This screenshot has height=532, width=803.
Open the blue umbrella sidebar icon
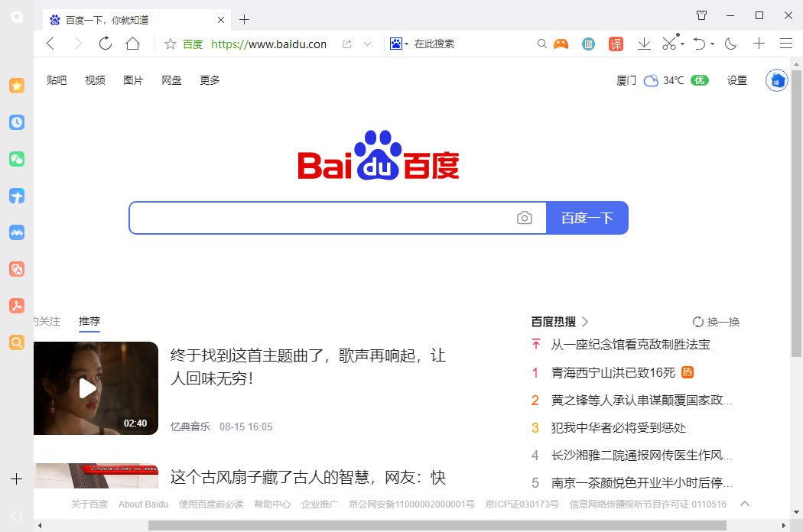[x=17, y=196]
